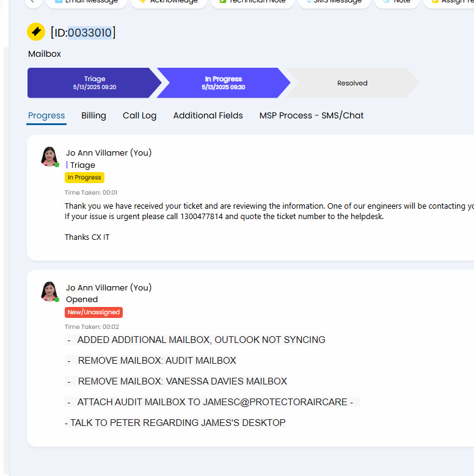The image size is (474, 476).
Task: Click the Time Taken: 00:01 text
Action: [91, 192]
